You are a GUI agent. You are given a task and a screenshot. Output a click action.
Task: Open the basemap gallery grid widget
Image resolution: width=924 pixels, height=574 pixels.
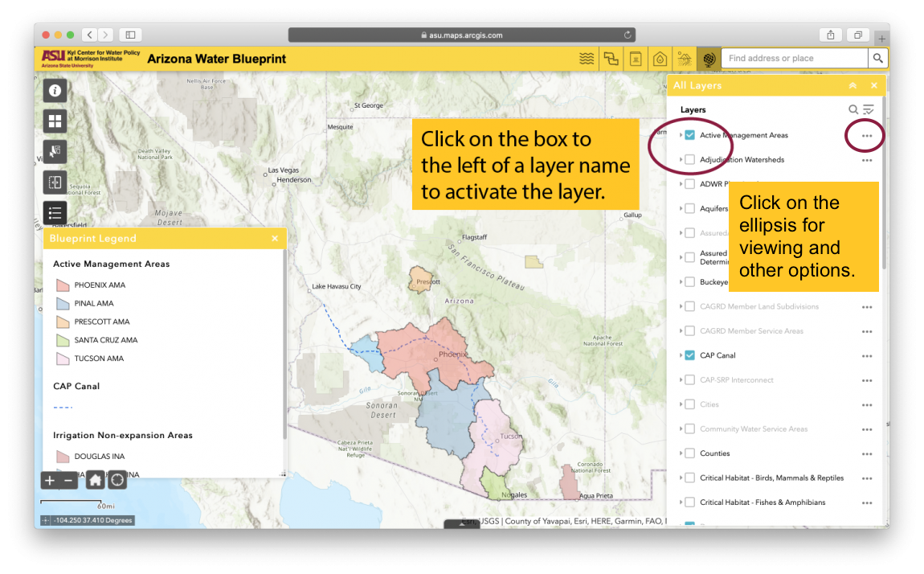coord(55,121)
